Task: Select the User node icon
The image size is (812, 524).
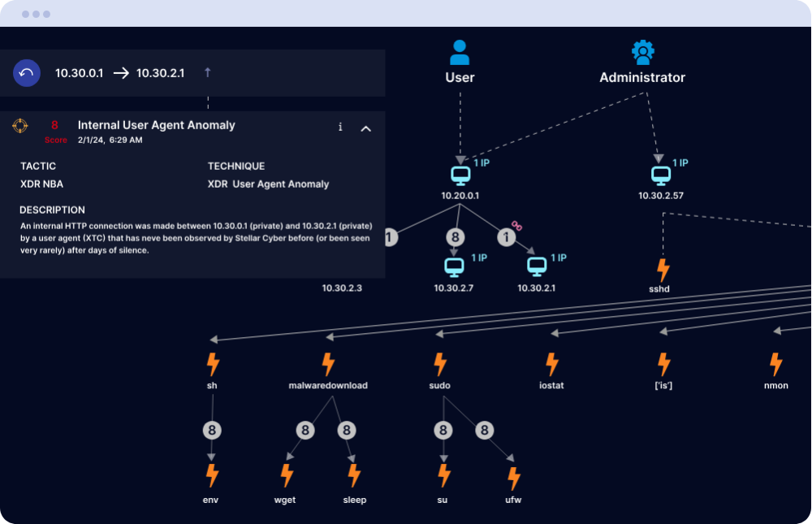Action: click(x=460, y=54)
